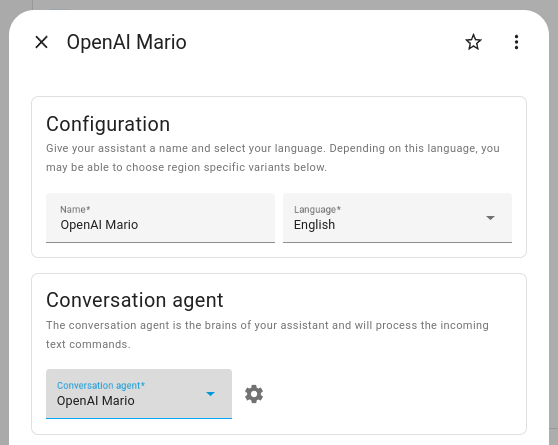Close the OpenAI Mario dialog

pos(42,42)
